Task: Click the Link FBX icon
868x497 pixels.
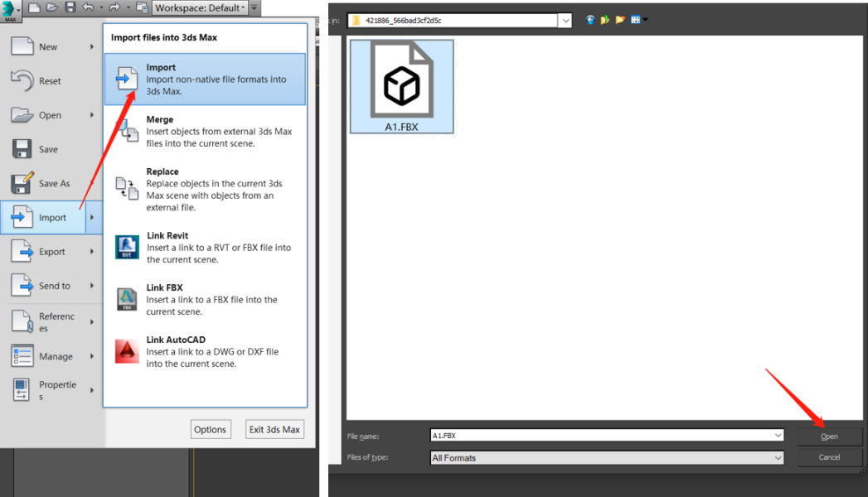Action: click(x=127, y=299)
